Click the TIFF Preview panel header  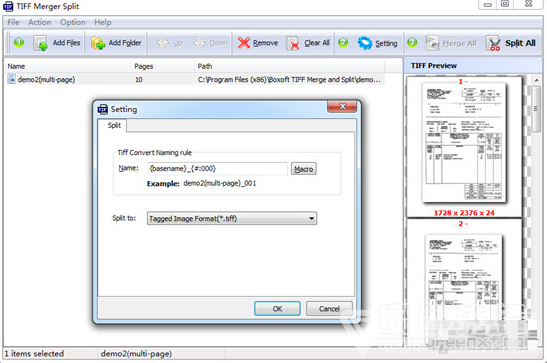click(434, 66)
